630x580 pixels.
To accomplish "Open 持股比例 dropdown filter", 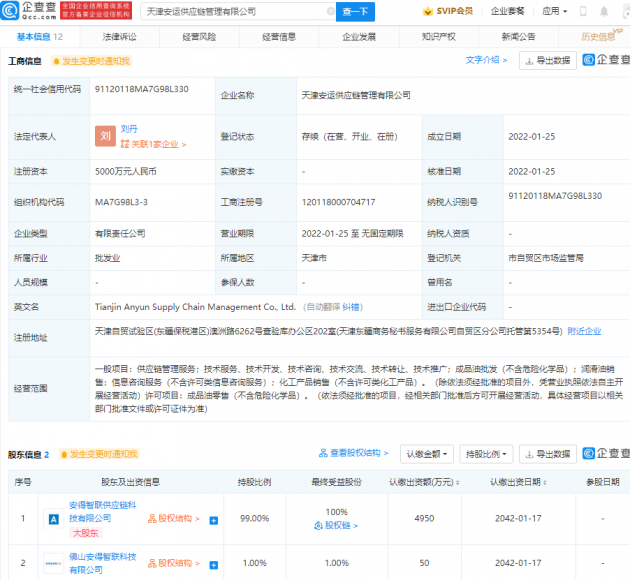I will (x=486, y=454).
